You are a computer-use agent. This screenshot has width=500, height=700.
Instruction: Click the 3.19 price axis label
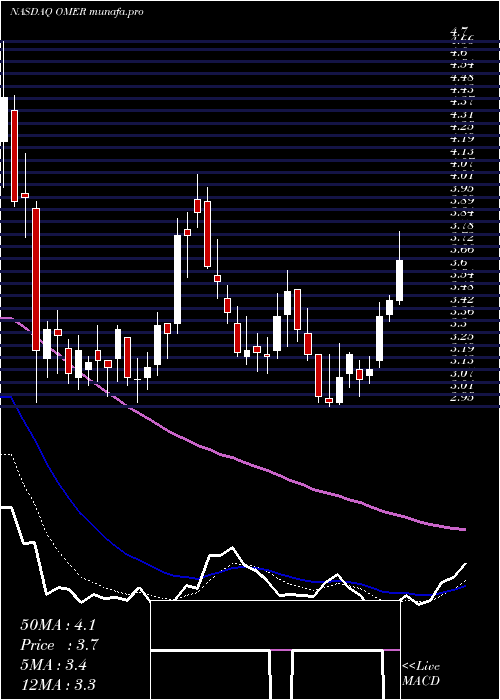[x=462, y=348]
